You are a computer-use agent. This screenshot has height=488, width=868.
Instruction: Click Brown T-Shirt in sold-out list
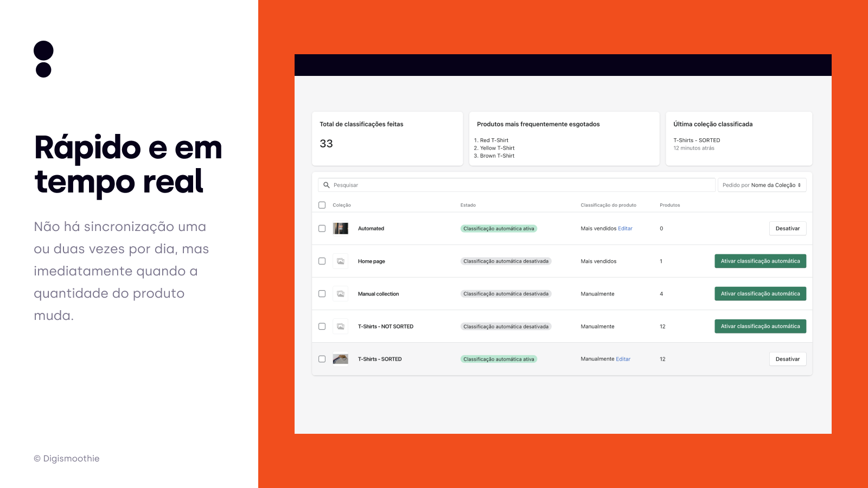tap(497, 156)
